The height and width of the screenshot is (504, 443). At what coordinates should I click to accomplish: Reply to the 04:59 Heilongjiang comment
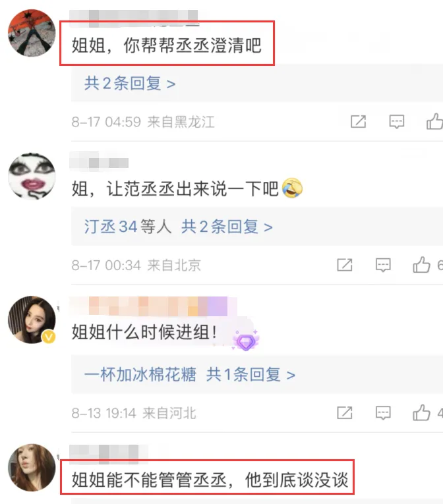[397, 122]
